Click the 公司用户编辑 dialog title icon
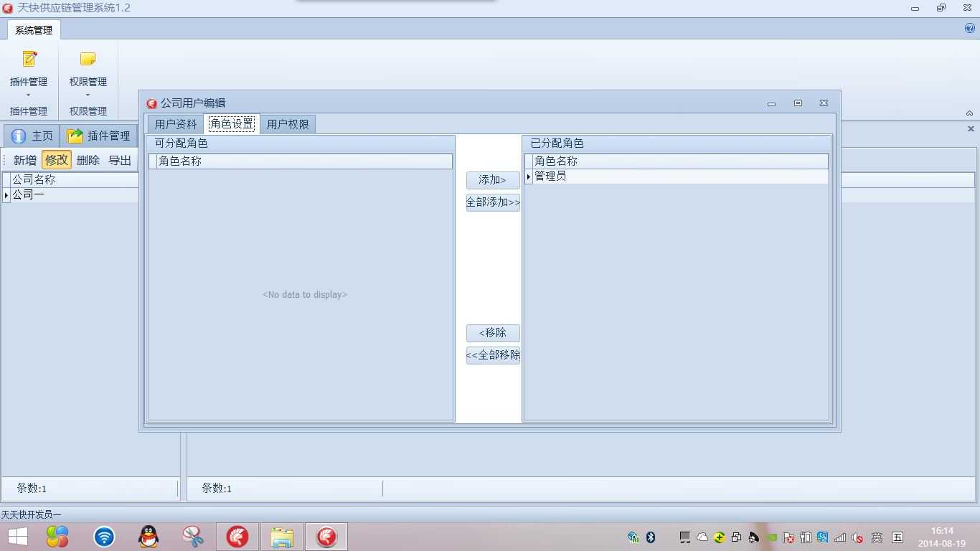This screenshot has width=980, height=551. tap(151, 103)
